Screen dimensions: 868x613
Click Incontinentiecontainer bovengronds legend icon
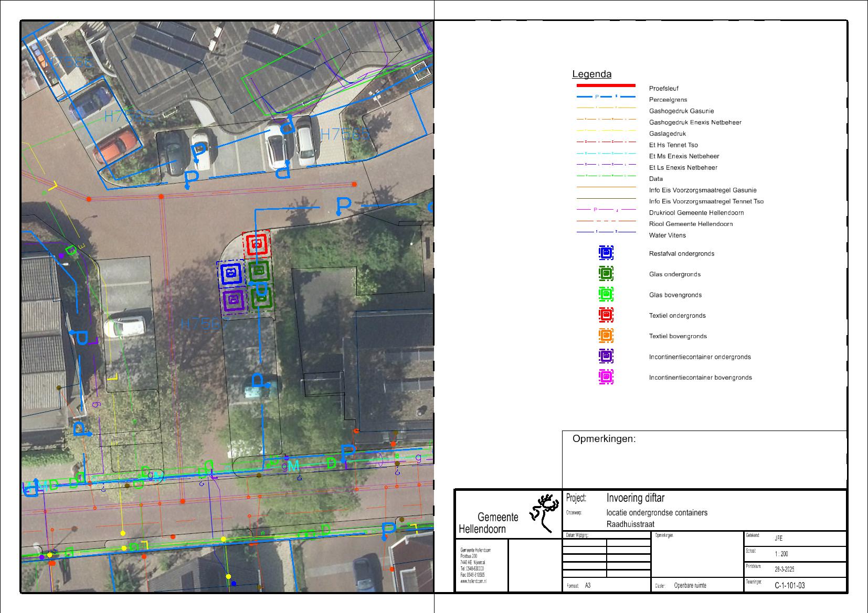coord(606,377)
